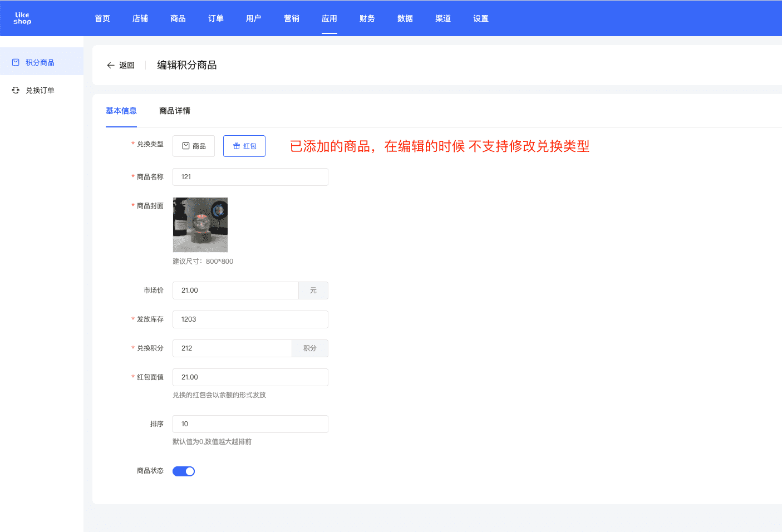Click the back arrow next to 返回
782x532 pixels.
click(110, 65)
